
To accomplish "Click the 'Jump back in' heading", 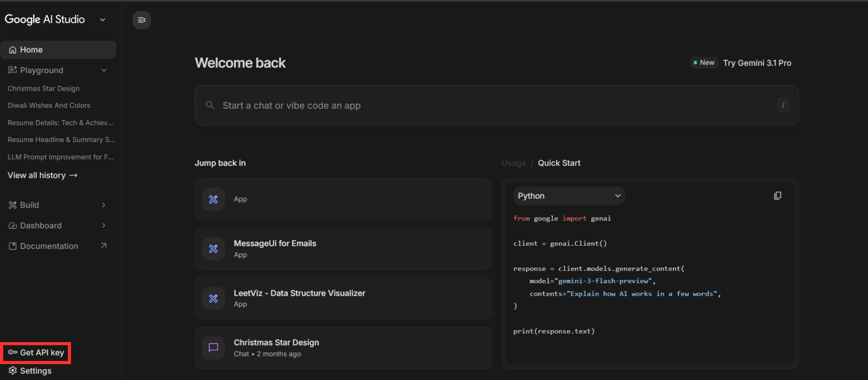I will click(220, 163).
